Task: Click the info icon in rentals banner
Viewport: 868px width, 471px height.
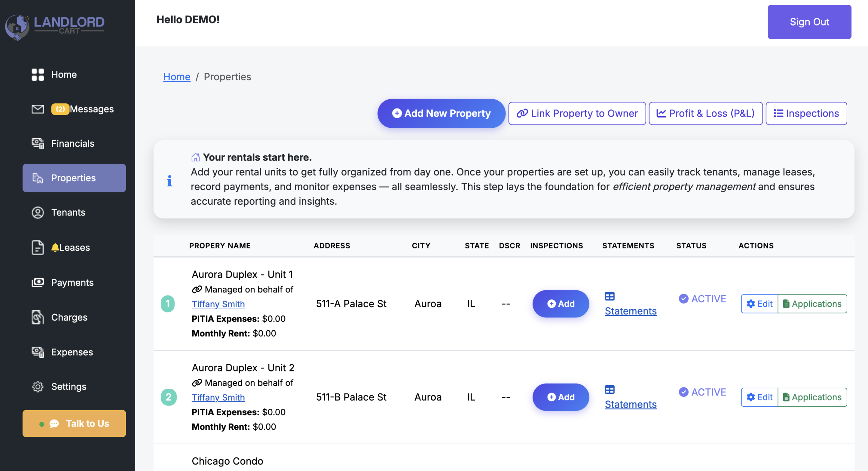Action: click(170, 181)
